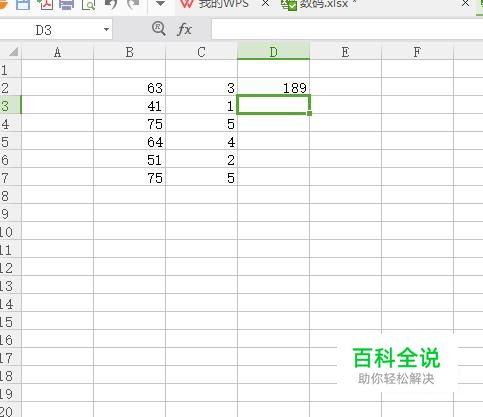Click the fx insert function icon
The width and height of the screenshot is (483, 417).
pos(184,29)
